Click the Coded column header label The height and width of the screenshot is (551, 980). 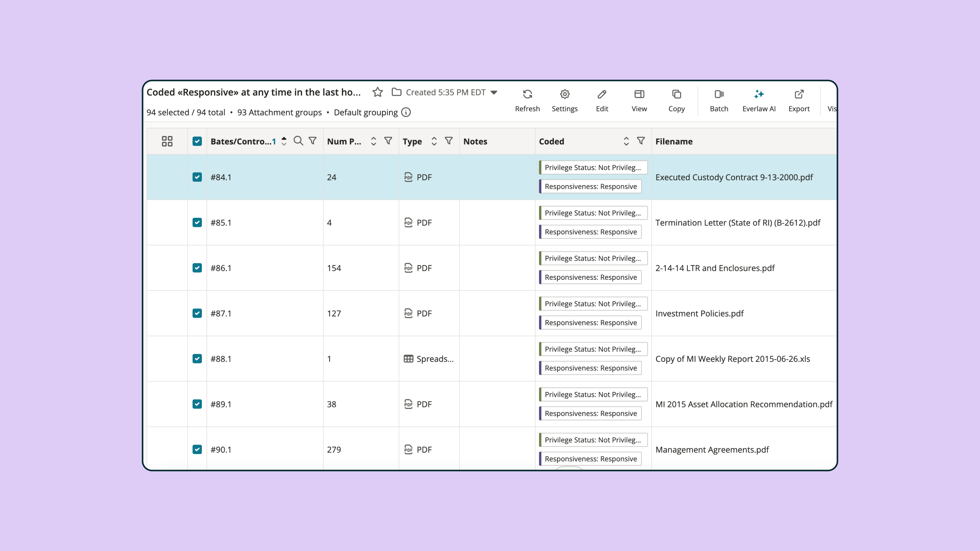tap(551, 141)
